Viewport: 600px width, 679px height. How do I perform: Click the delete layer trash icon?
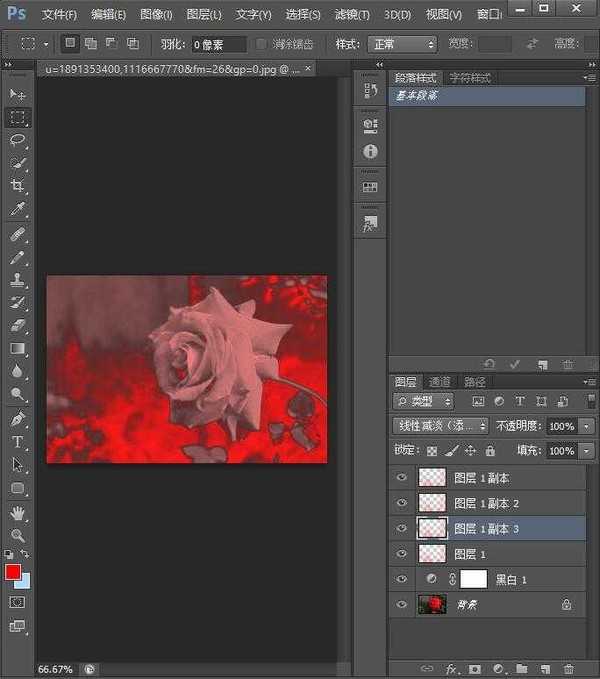(568, 668)
